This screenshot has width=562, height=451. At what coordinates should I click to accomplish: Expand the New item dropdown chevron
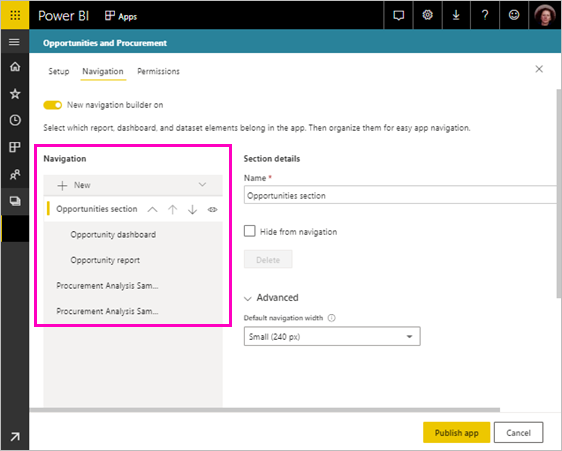click(x=203, y=185)
